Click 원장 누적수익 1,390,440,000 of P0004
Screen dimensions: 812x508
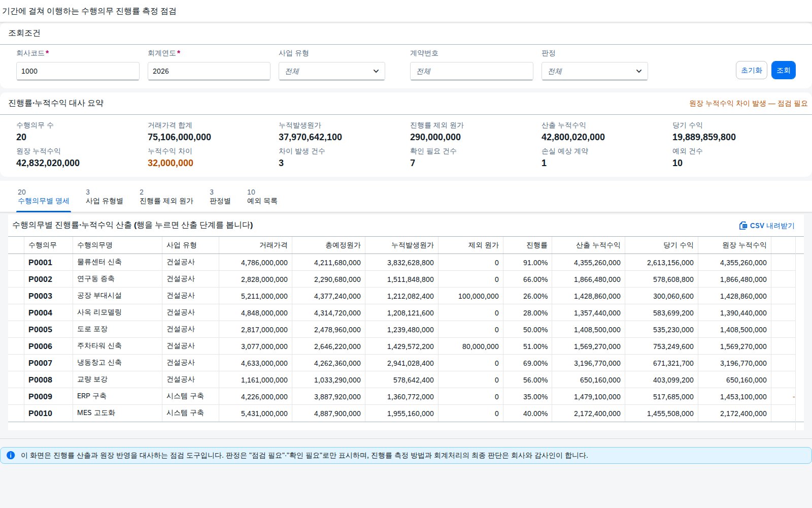[x=735, y=313]
